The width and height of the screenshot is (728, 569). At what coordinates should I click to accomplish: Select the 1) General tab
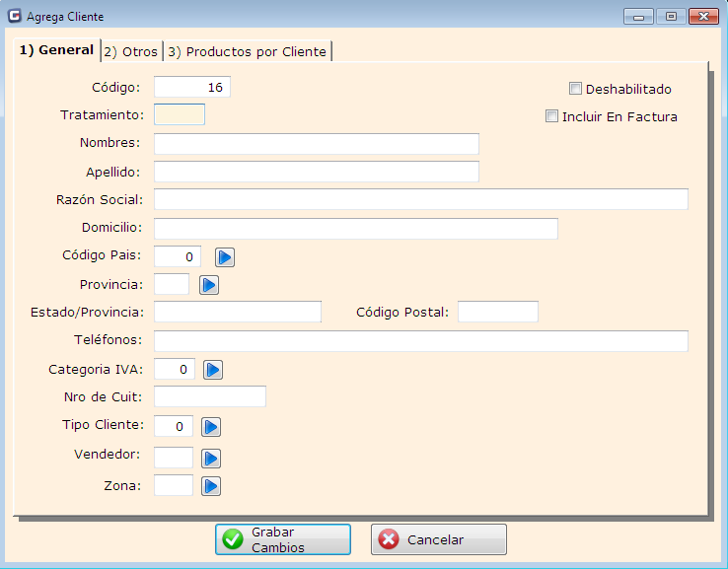click(x=56, y=50)
